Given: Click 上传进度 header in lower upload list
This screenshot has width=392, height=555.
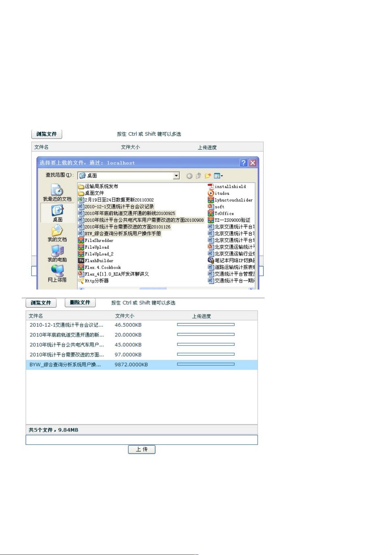Looking at the screenshot, I should 201,316.
